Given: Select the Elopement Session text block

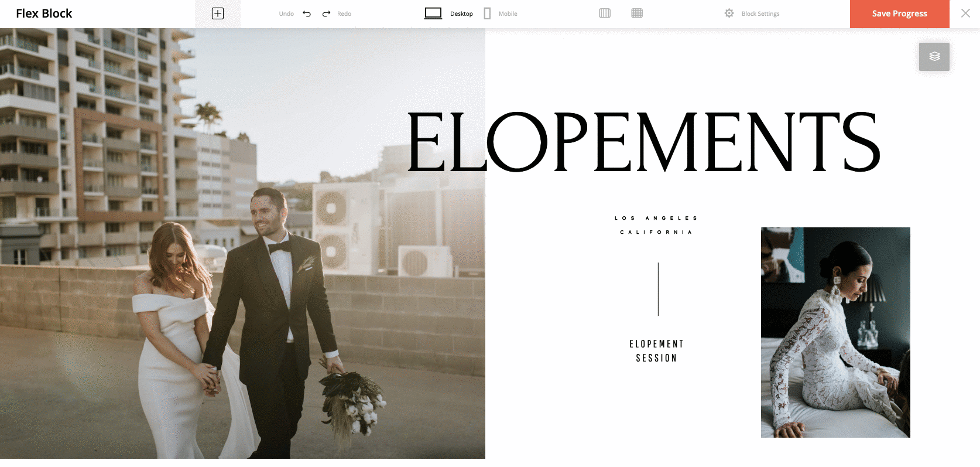Looking at the screenshot, I should coord(657,351).
